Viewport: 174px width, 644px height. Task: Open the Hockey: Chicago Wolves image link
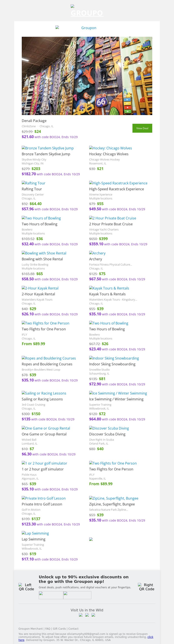pyautogui.click(x=110, y=148)
